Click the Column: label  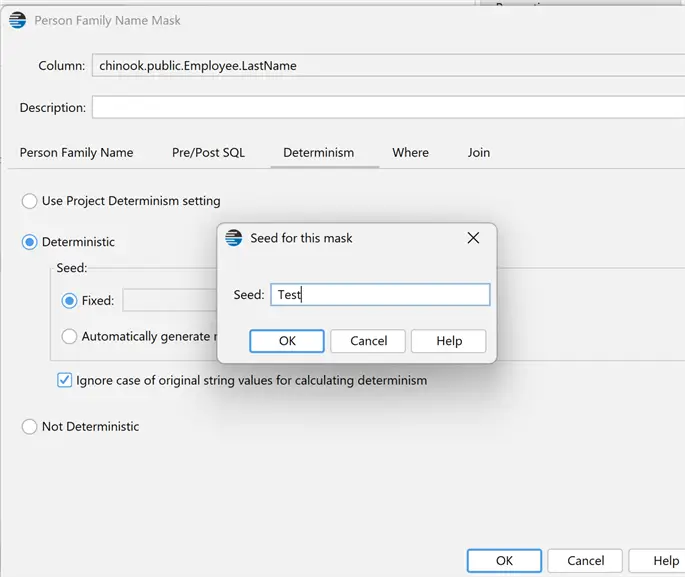pyautogui.click(x=62, y=66)
